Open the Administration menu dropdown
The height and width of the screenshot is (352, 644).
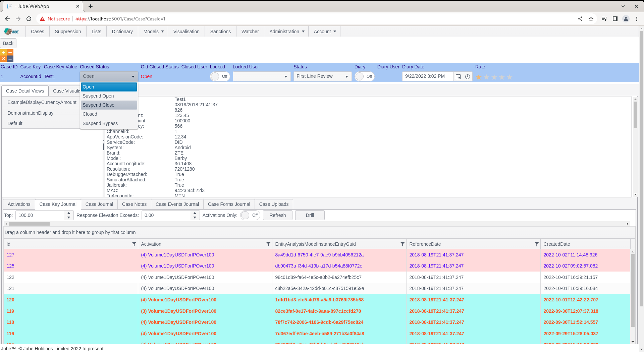pos(287,32)
